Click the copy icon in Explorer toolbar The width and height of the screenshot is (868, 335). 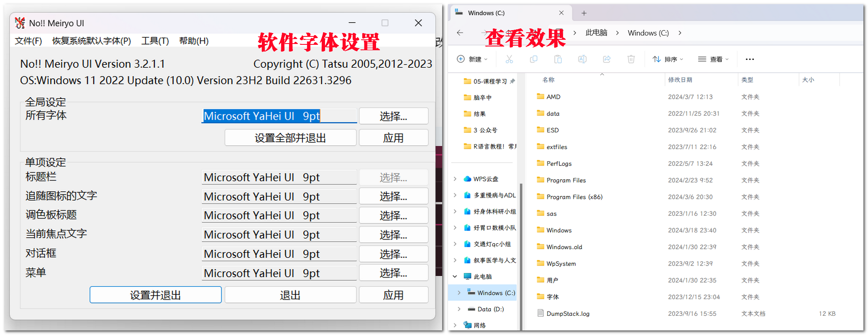[x=533, y=59]
